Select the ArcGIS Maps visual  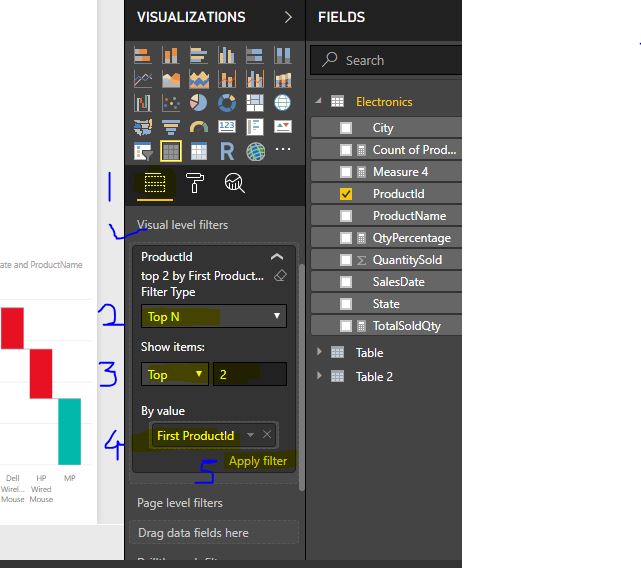coord(255,151)
